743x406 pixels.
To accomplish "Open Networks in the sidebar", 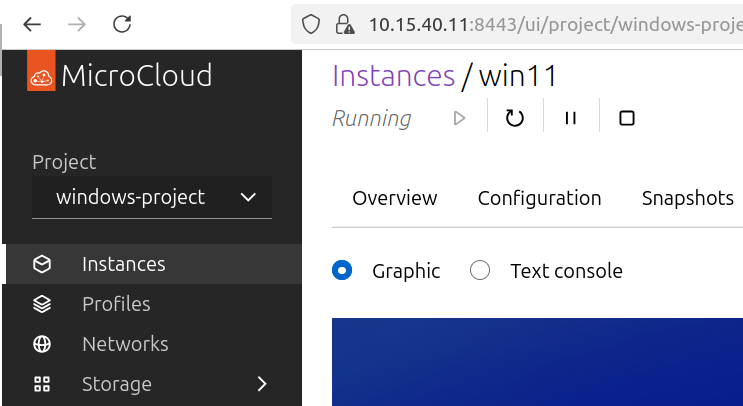I will [154, 344].
